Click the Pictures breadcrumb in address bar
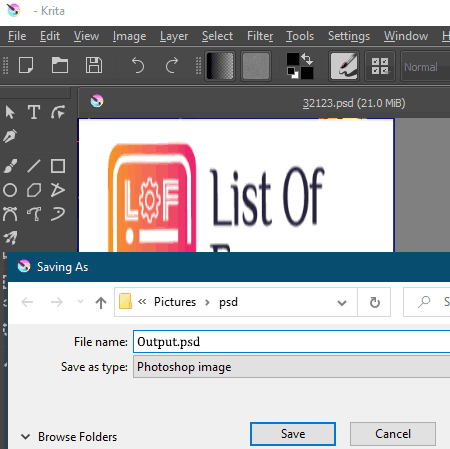450x449 pixels. (x=175, y=302)
